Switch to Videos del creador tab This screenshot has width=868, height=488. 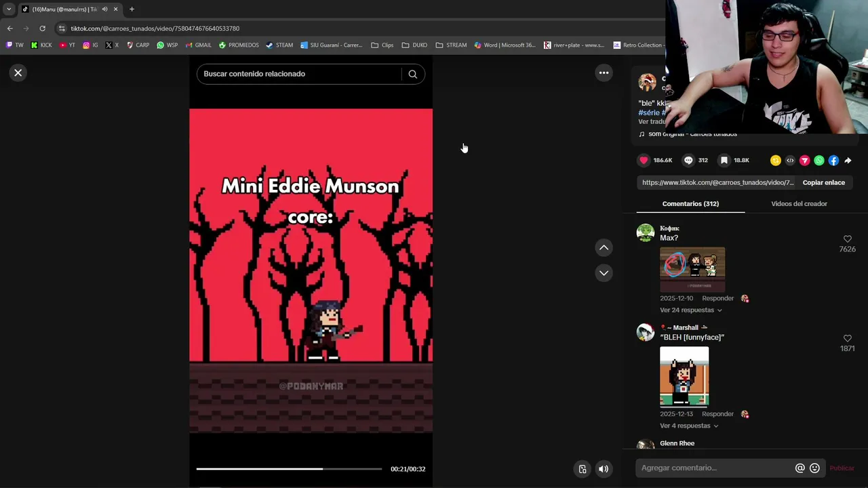(x=799, y=203)
